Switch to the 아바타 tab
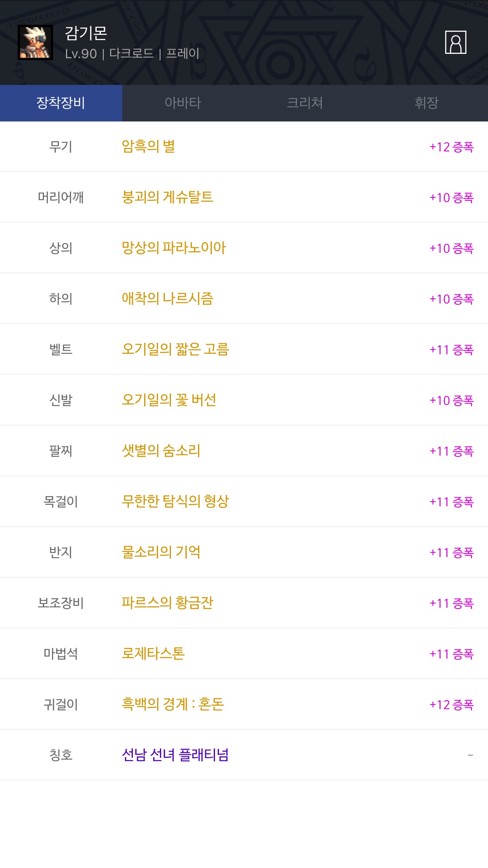Image resolution: width=488 pixels, height=868 pixels. point(183,103)
